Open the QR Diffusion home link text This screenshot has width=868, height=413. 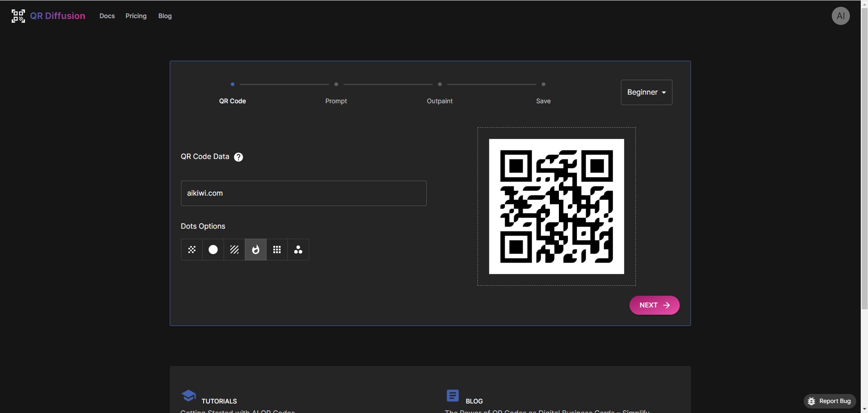[x=57, y=16]
